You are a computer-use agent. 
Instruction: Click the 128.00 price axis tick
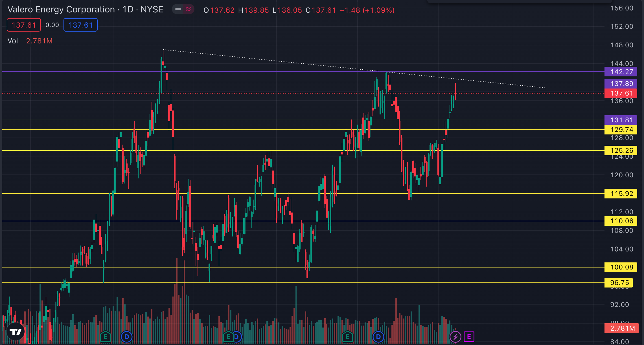pos(622,138)
